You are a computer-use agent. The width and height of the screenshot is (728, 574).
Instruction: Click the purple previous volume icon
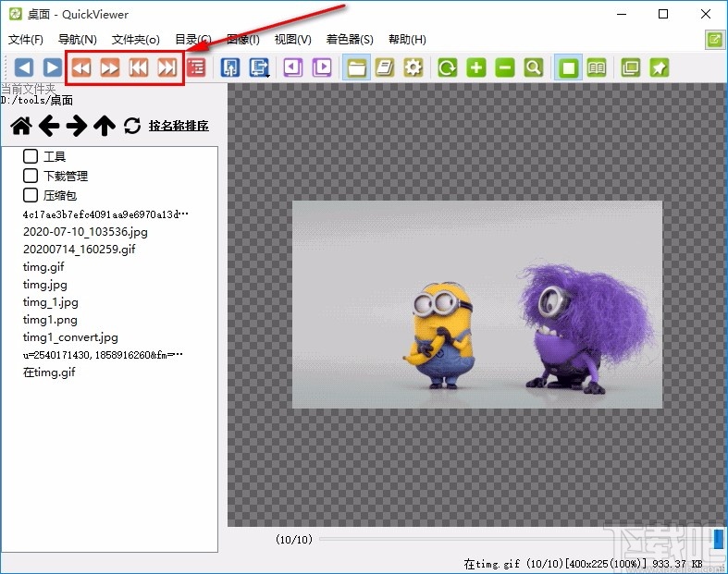[293, 67]
